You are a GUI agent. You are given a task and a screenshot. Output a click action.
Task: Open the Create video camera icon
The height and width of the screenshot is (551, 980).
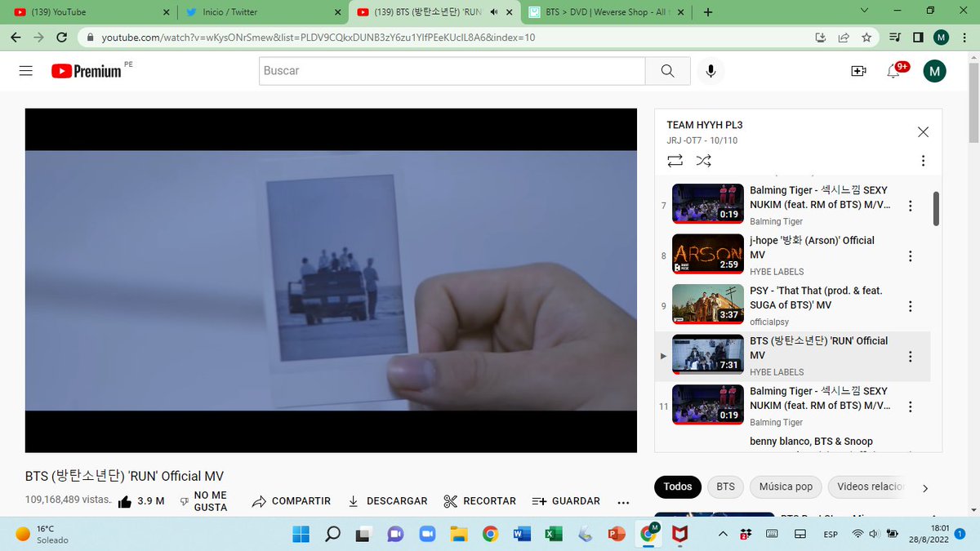tap(858, 71)
